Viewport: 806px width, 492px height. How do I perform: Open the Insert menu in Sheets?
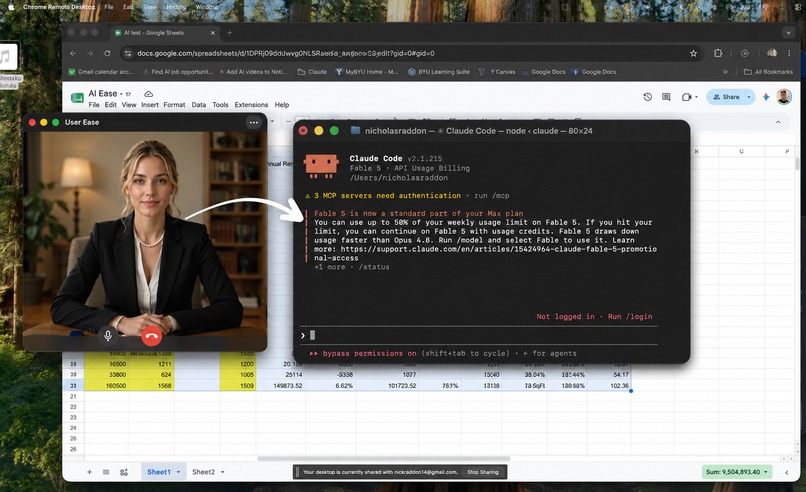coord(150,105)
